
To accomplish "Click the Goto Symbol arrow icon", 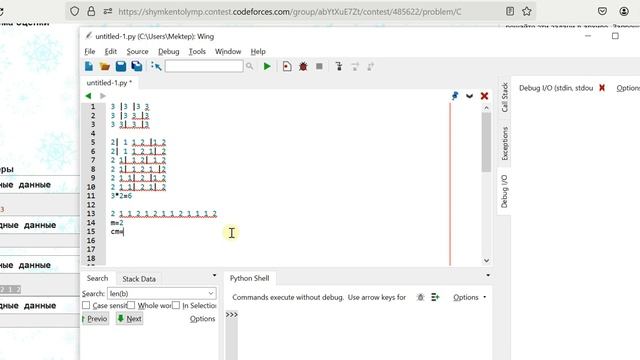I will pyautogui.click(x=156, y=66).
